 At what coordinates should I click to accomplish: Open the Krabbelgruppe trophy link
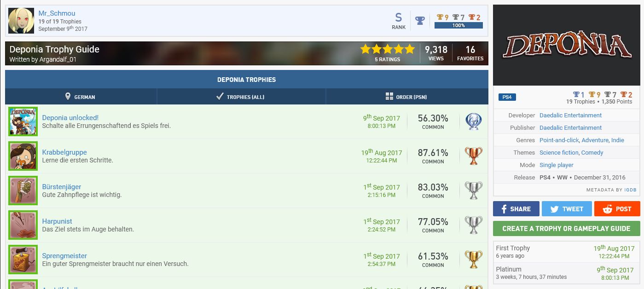(x=64, y=152)
